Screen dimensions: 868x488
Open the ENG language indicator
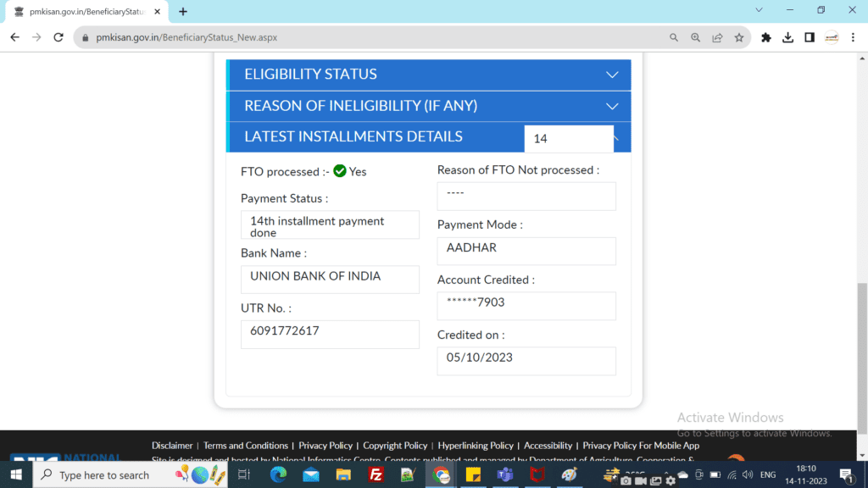tap(768, 474)
